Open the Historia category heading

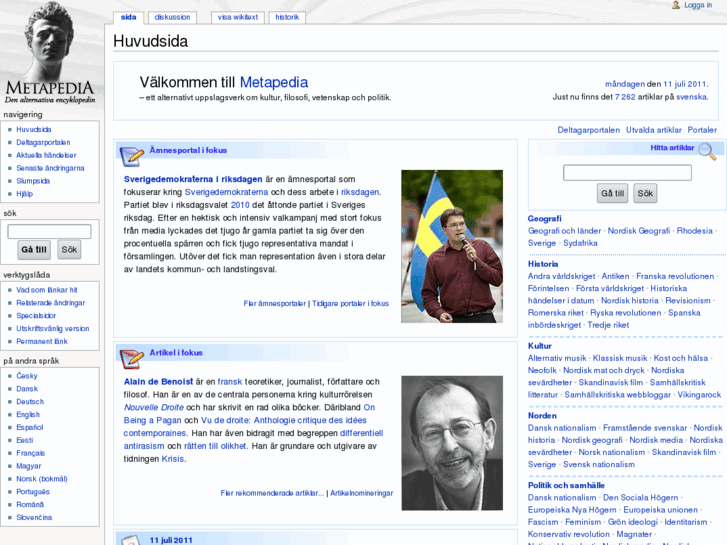(x=543, y=264)
